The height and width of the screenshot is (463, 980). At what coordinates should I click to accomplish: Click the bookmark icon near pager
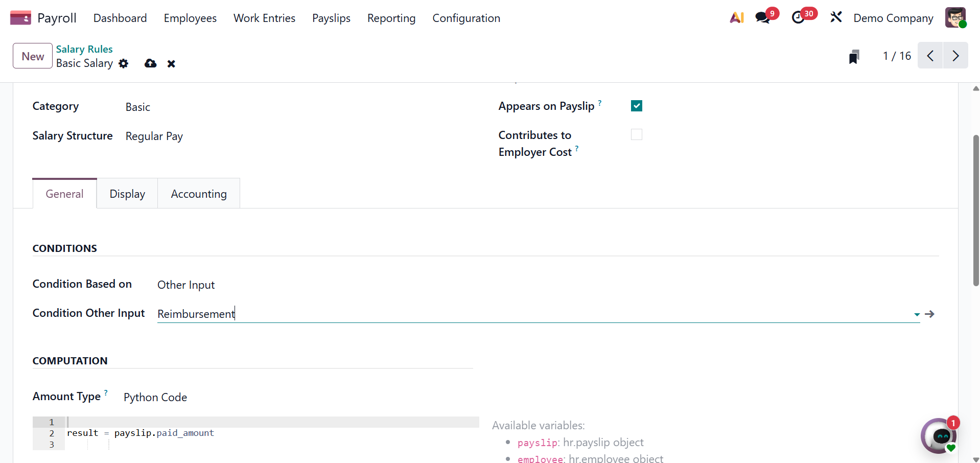point(854,57)
